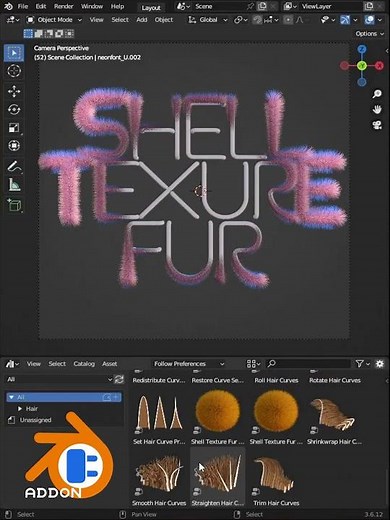This screenshot has height=520, width=390.
Task: Open asset browser Asset menu
Action: pos(109,364)
